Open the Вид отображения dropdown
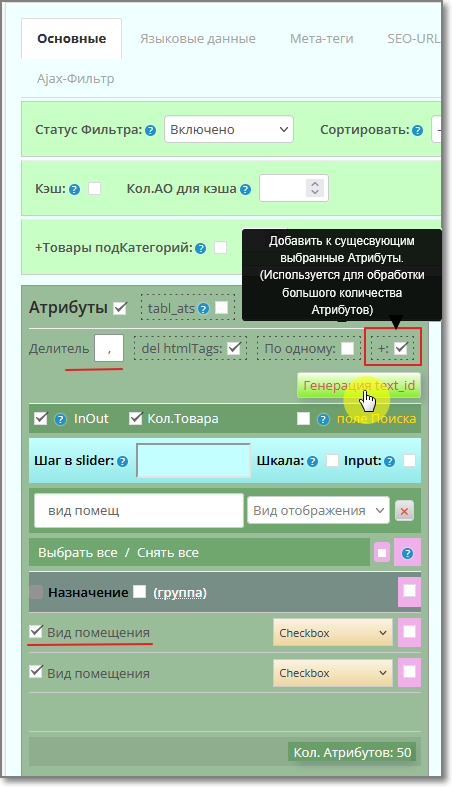This screenshot has height=787, width=452. (x=318, y=510)
